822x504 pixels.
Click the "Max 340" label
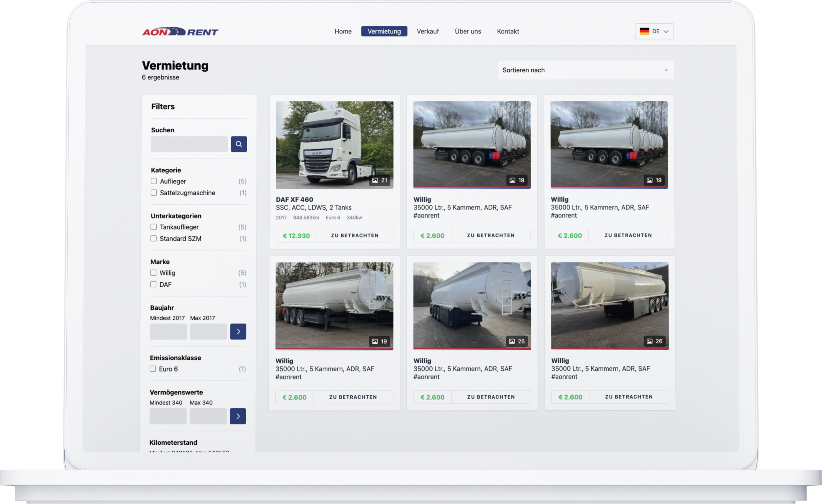[x=201, y=403]
